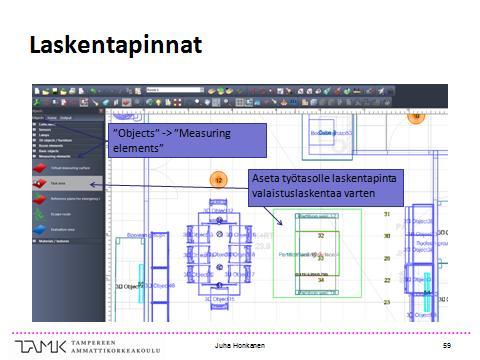The image size is (480, 360).
Task: Click the light bulb toolbar icon
Action: [159, 102]
